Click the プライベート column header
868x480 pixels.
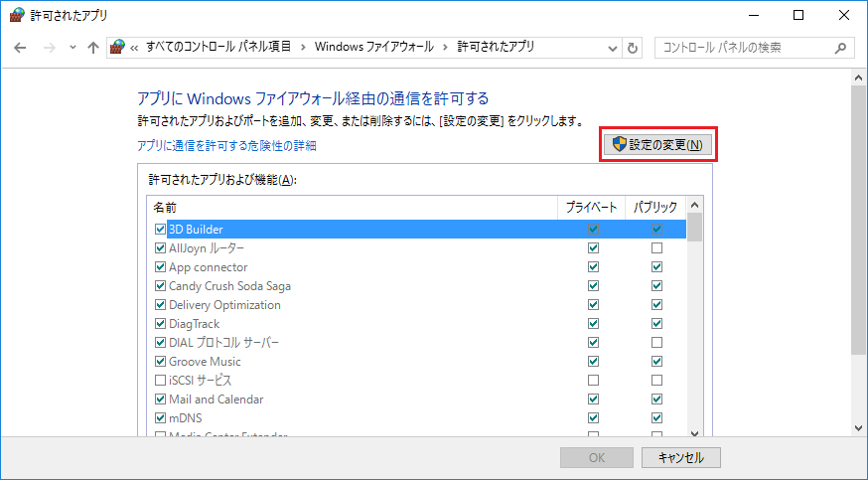tap(591, 207)
